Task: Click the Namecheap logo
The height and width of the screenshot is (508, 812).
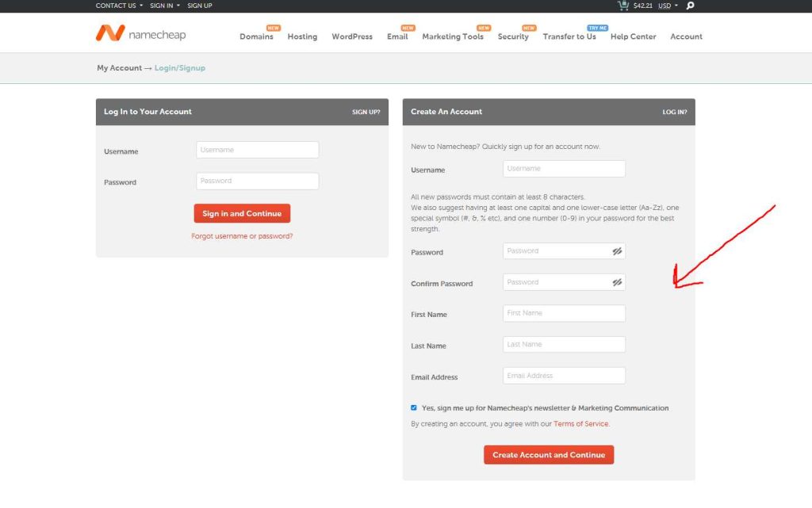Action: (140, 34)
